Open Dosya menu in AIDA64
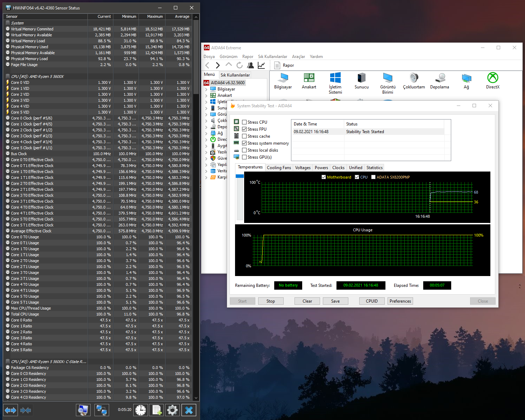 tap(209, 57)
